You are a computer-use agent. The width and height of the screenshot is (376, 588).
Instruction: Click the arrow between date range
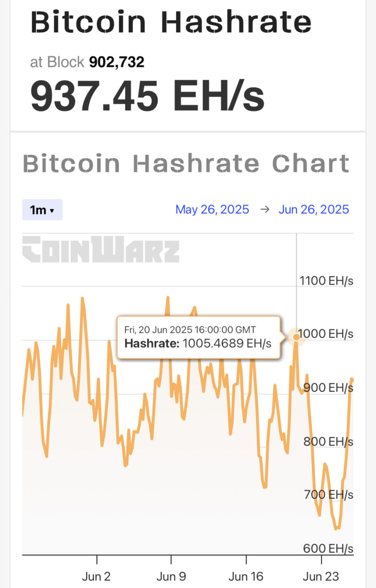(265, 209)
